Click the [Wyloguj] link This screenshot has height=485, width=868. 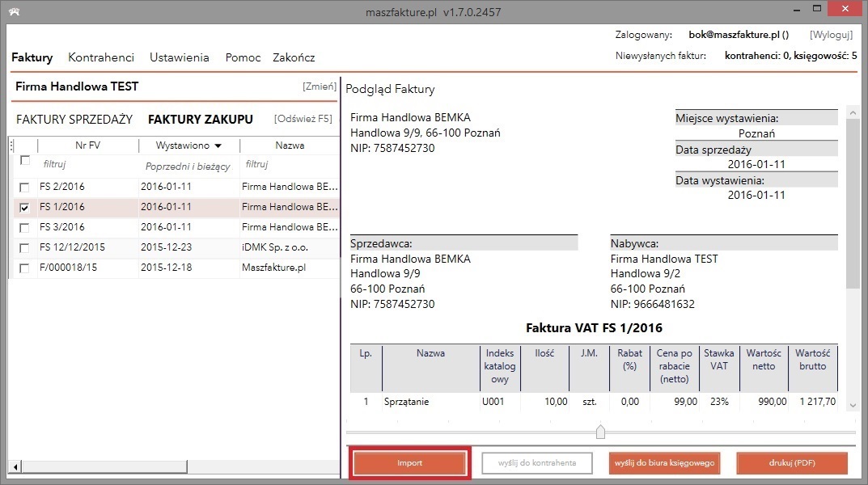[831, 35]
